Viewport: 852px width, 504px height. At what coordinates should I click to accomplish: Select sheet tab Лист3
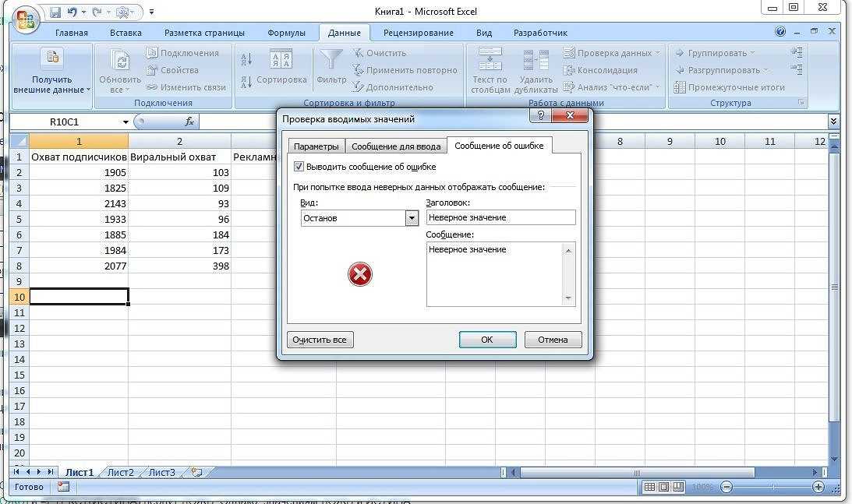click(162, 473)
